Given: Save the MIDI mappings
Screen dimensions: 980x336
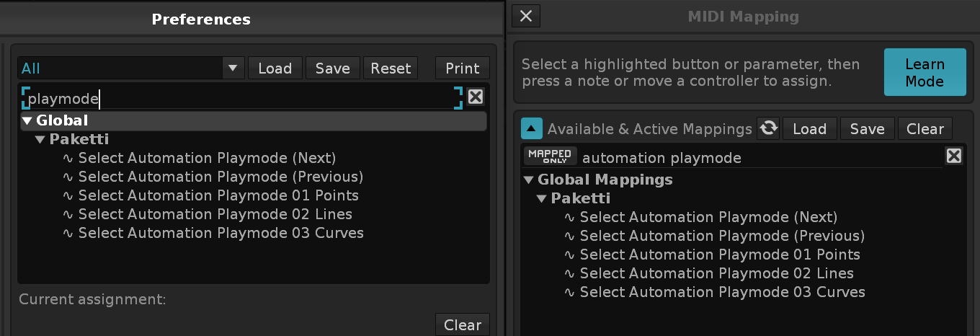Looking at the screenshot, I should click(x=867, y=129).
